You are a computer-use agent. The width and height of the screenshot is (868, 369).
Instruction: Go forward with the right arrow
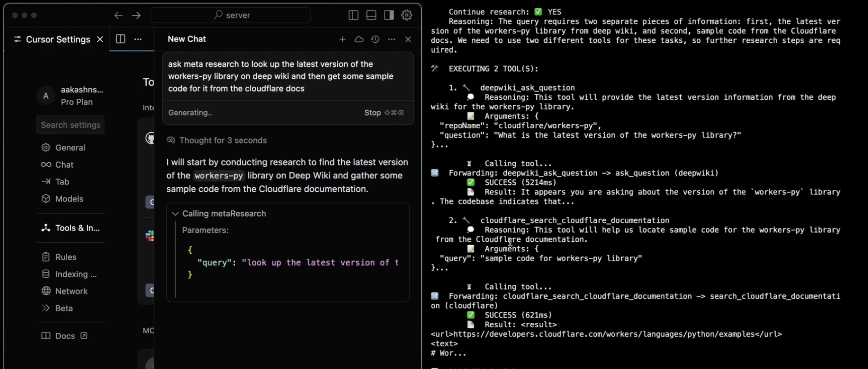(137, 15)
